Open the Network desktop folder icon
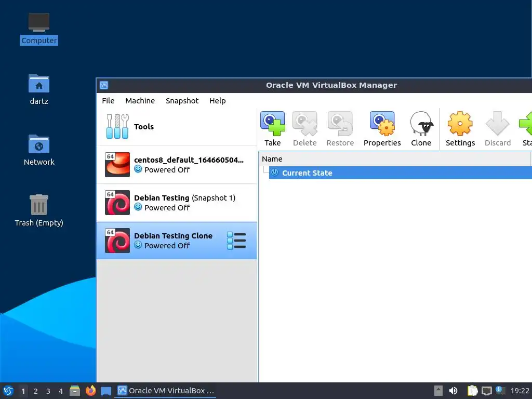Image resolution: width=532 pixels, height=399 pixels. coord(38,144)
